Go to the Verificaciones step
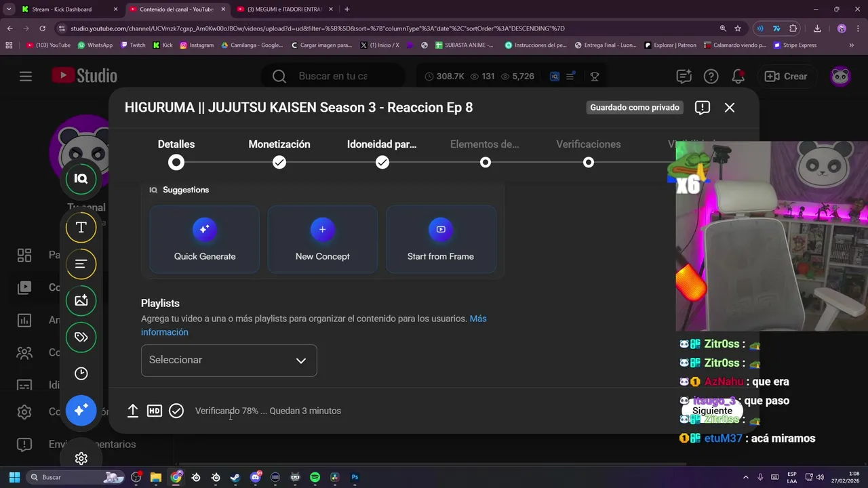 (x=588, y=153)
